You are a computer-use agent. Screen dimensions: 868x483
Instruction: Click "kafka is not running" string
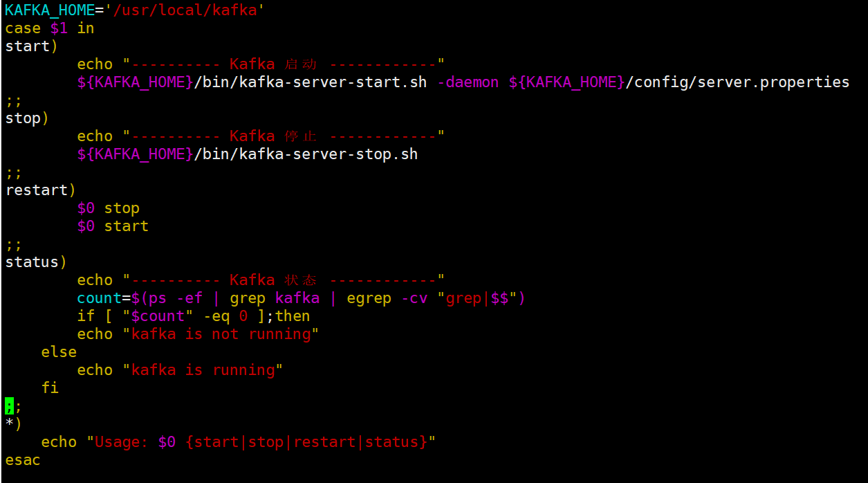221,334
